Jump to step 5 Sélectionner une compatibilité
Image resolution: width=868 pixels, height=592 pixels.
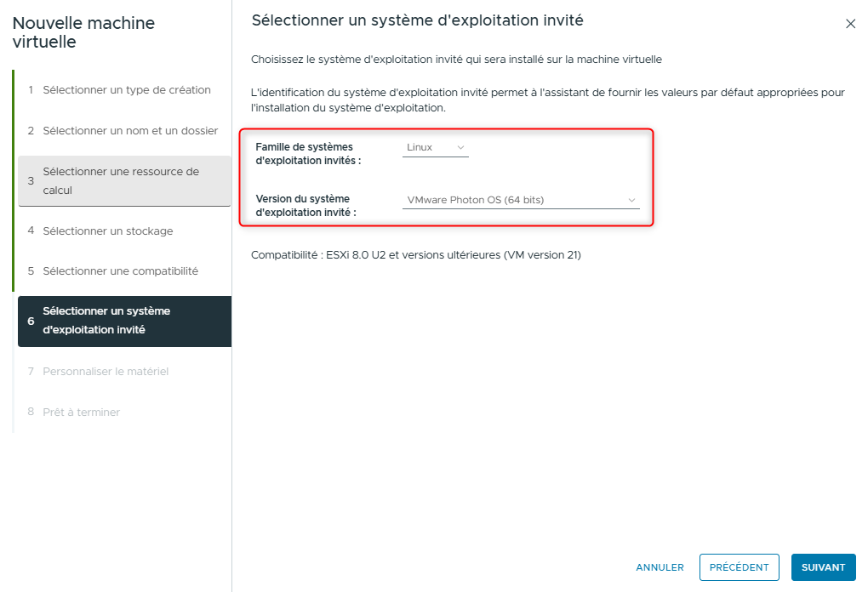click(x=120, y=271)
